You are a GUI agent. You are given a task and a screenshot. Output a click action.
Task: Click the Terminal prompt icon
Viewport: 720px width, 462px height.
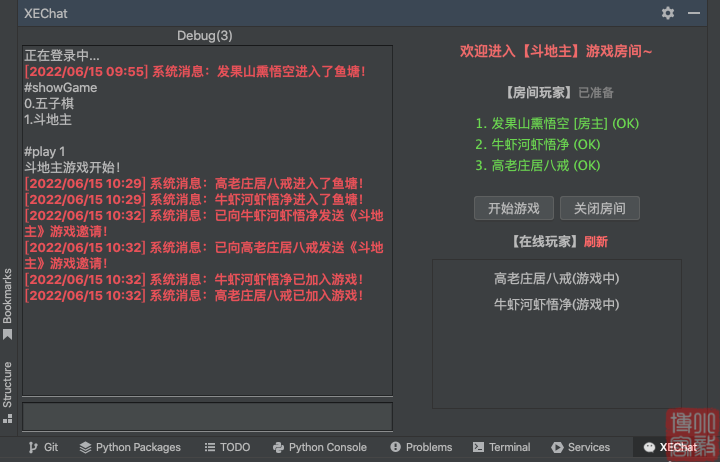(478, 447)
